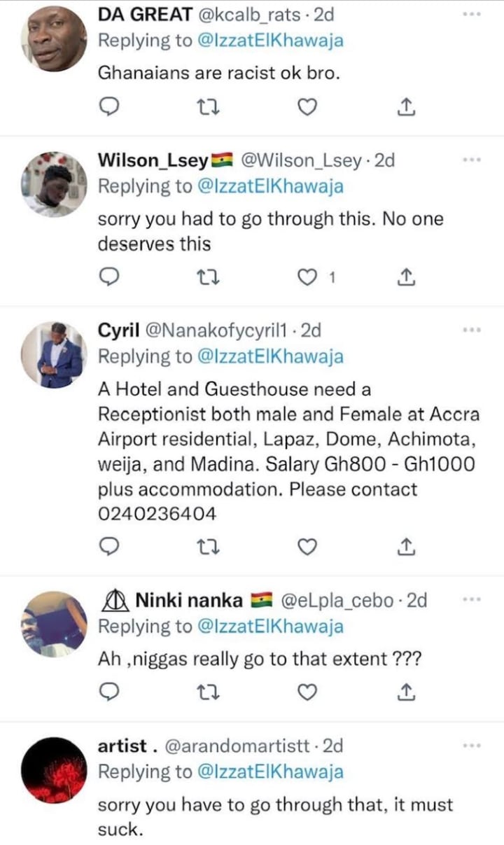The height and width of the screenshot is (845, 504).
Task: Reply to DA GREAT's tweet
Action: [109, 106]
